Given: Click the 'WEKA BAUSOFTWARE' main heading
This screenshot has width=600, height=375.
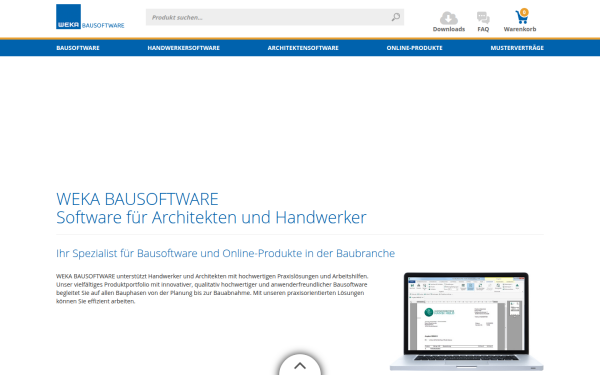Looking at the screenshot, I should [x=137, y=199].
